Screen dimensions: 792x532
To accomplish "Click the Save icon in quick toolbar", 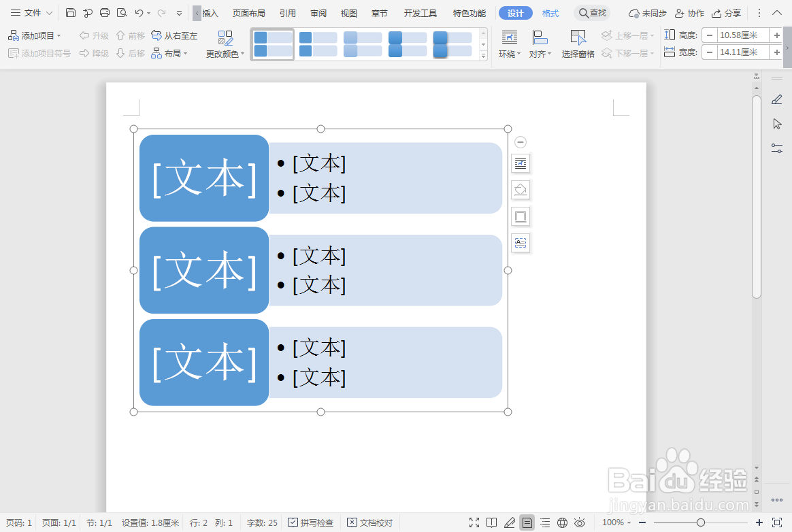I will 71,13.
